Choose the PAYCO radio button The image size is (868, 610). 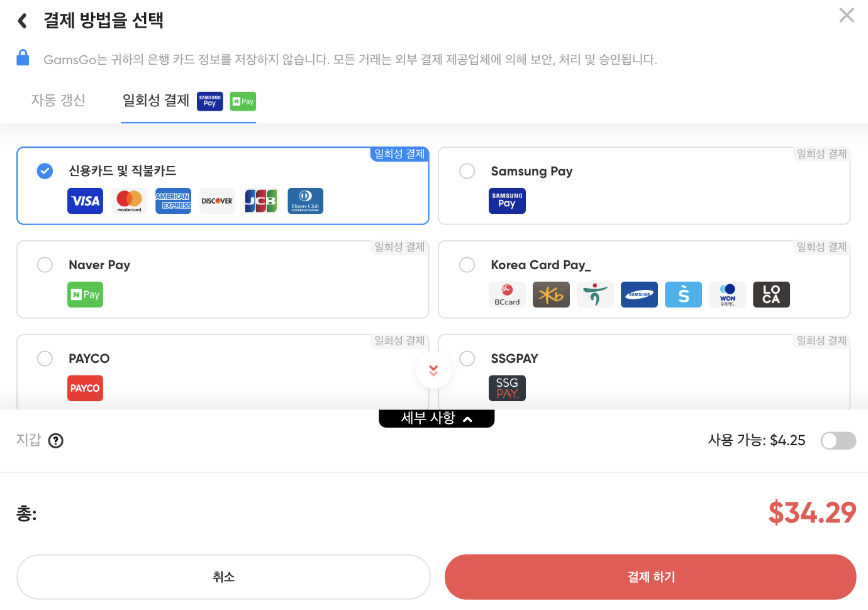point(45,358)
